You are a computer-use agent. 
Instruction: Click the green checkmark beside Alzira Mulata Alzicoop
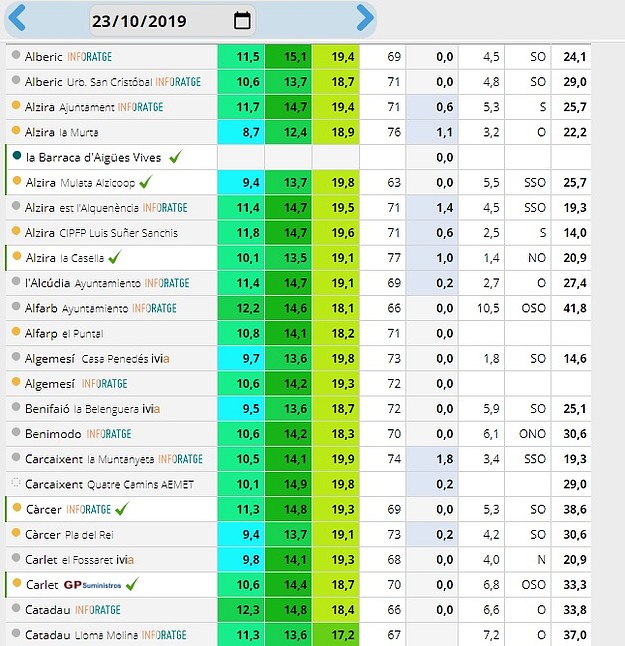coord(145,182)
